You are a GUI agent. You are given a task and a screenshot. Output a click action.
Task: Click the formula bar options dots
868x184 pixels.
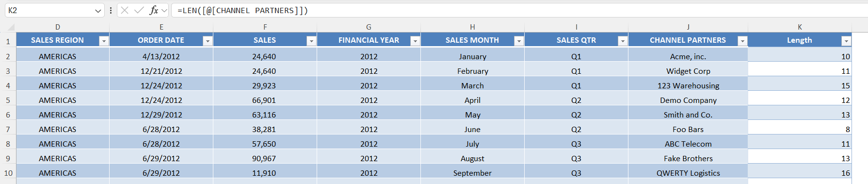(111, 10)
